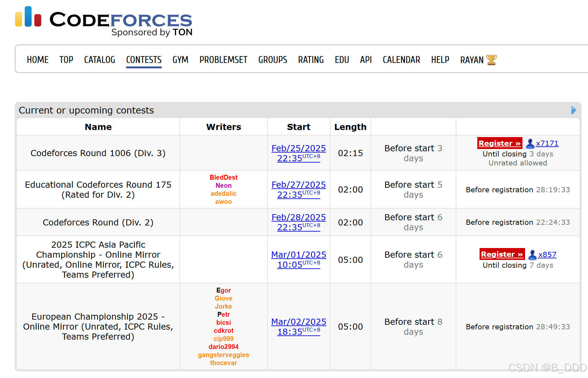This screenshot has width=588, height=378.
Task: Open writer Egor's profile
Action: click(x=223, y=290)
